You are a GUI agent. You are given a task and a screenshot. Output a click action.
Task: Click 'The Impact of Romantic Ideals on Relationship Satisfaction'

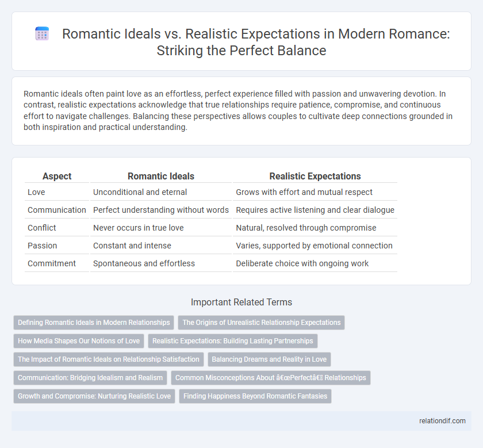pyautogui.click(x=109, y=359)
